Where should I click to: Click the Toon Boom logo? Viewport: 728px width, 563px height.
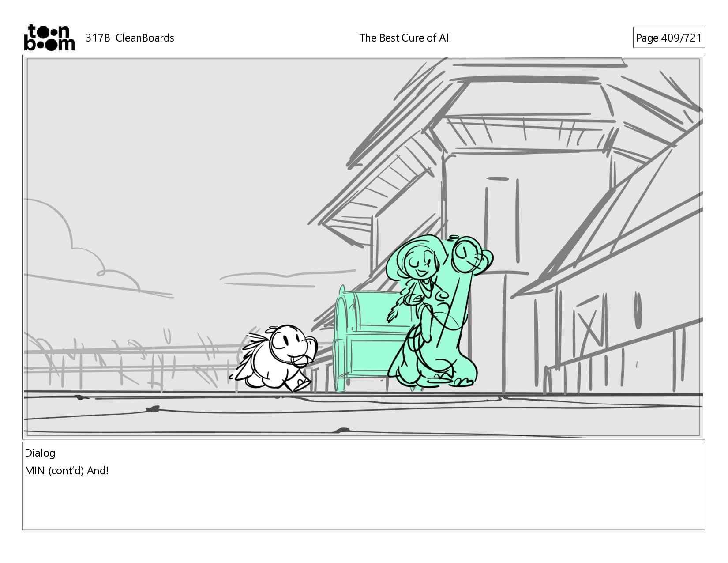[x=49, y=38]
